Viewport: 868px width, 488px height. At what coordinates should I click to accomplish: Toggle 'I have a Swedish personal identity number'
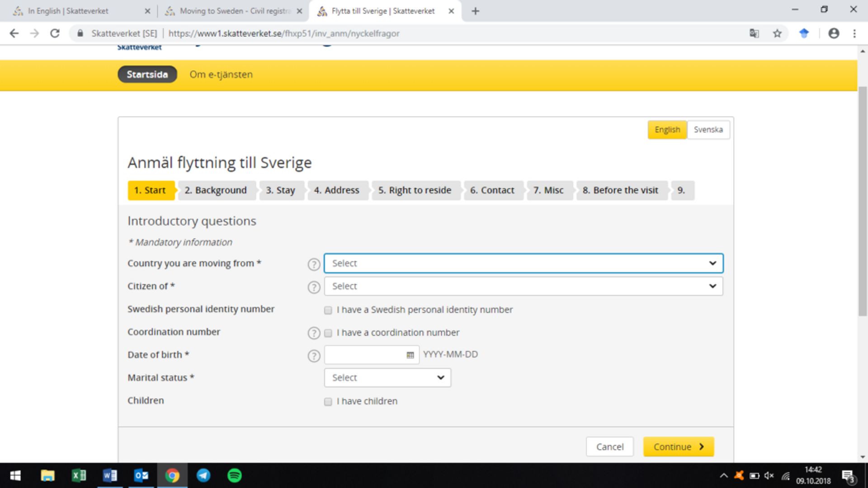click(x=328, y=310)
